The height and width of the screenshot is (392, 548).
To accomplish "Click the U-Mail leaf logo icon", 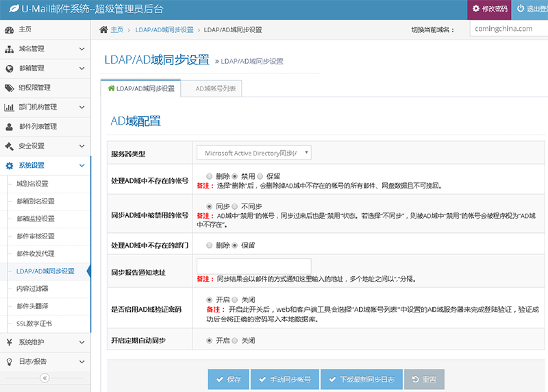I will 14,8.
